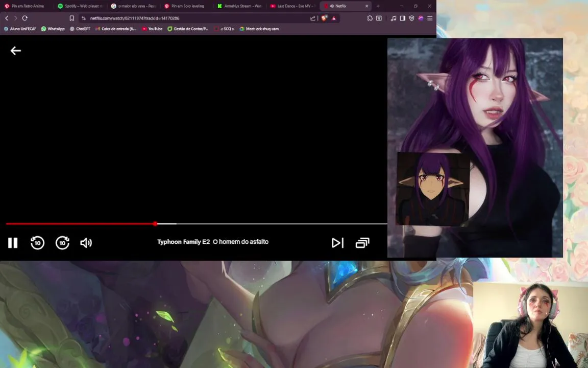Open the Brave VPN shield icon
Screen dimensions: 588x368
[411, 18]
